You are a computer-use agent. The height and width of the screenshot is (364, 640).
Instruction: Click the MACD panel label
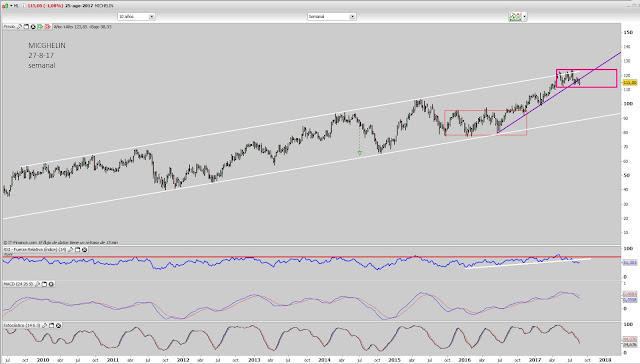(x=18, y=284)
